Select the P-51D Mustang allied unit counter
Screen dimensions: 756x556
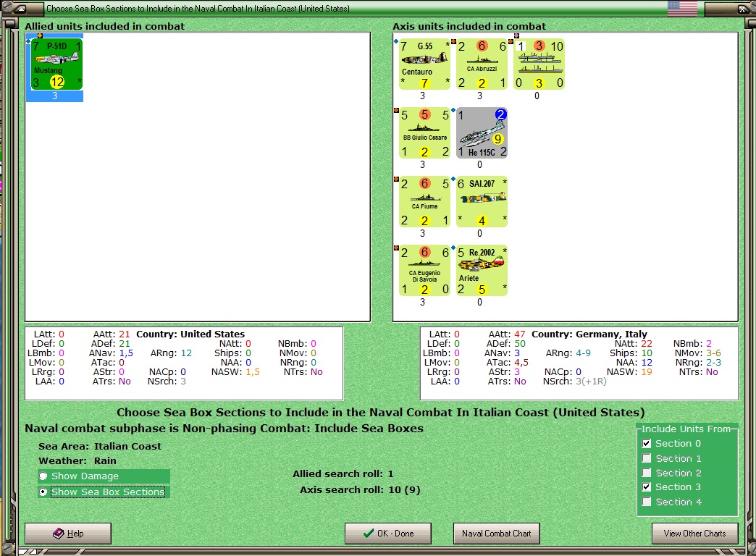pyautogui.click(x=57, y=64)
